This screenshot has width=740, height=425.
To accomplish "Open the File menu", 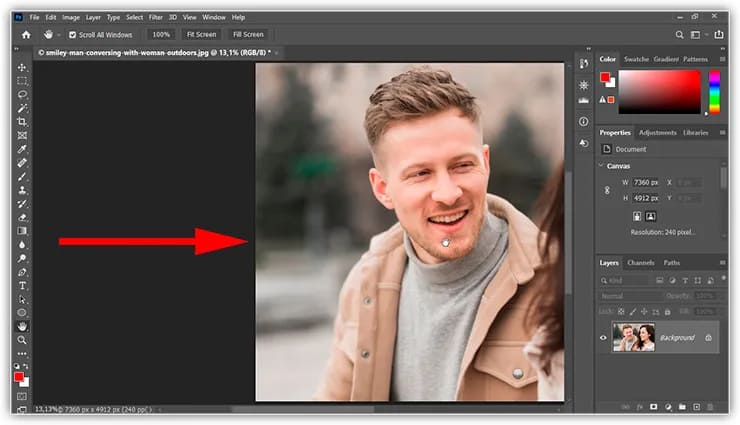I will [34, 17].
